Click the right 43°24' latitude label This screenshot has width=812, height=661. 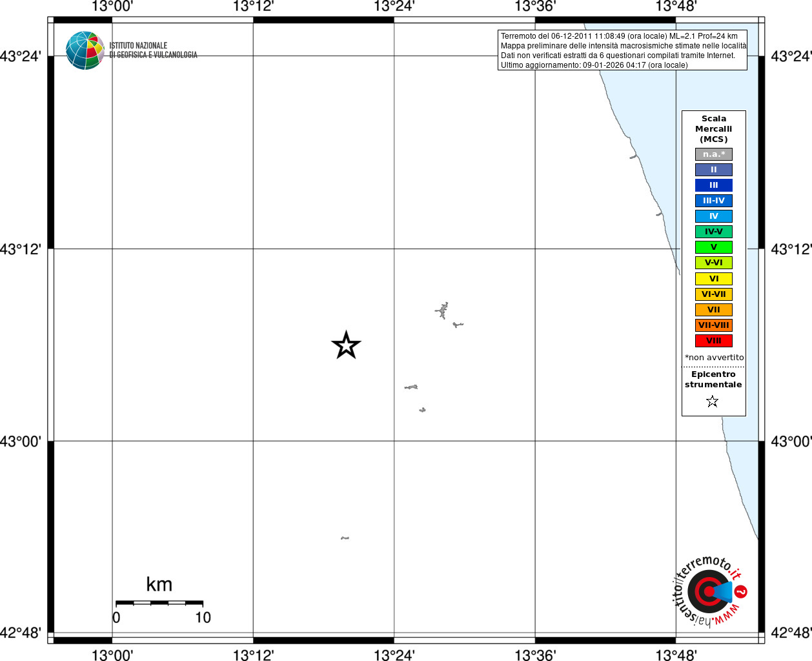click(x=791, y=56)
